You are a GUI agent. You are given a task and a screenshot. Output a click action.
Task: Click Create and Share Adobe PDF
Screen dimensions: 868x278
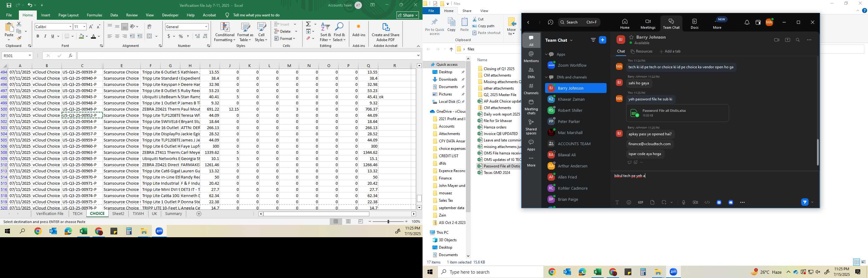click(385, 32)
